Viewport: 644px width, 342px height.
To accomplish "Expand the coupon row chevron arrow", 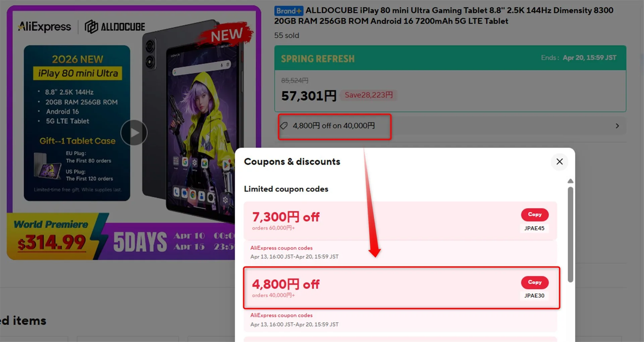I will [x=617, y=126].
